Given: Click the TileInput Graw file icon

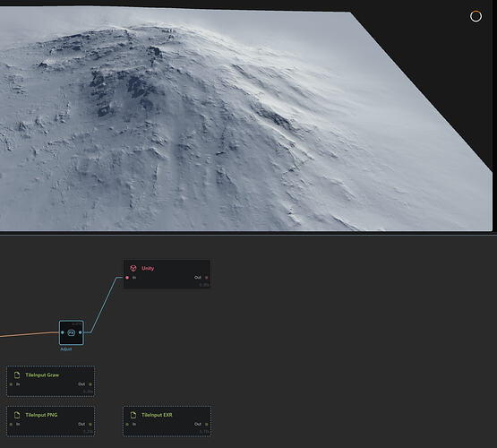Looking at the screenshot, I should tap(17, 375).
